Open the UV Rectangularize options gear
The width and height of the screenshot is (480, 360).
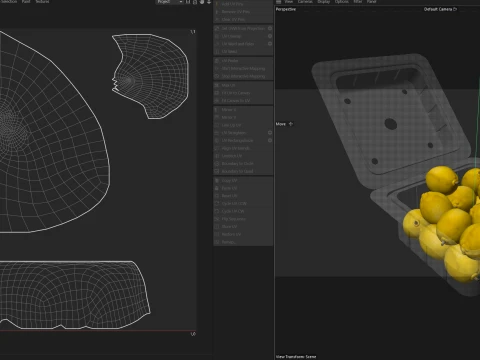(x=270, y=140)
